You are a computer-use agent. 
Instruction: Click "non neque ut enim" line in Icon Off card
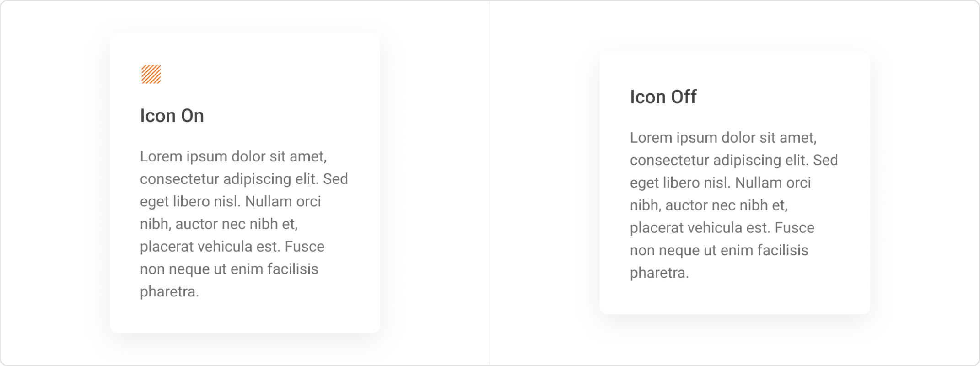tap(719, 250)
